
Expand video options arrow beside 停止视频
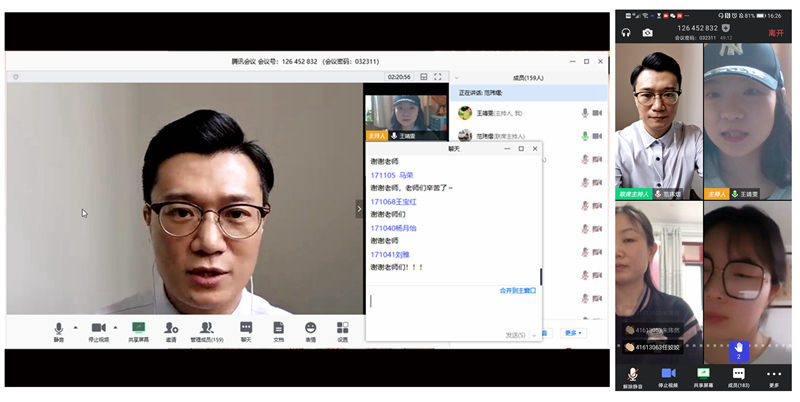(x=114, y=327)
